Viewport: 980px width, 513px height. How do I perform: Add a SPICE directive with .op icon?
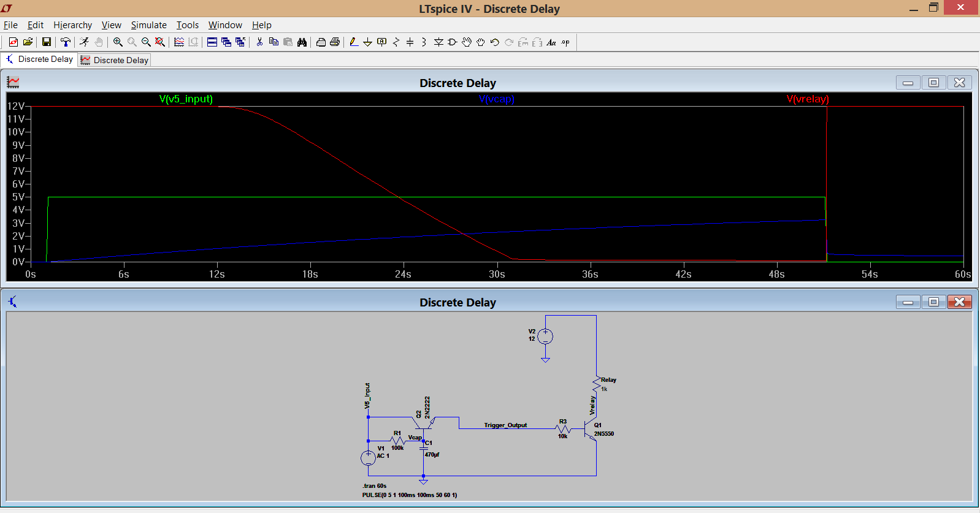pyautogui.click(x=565, y=42)
